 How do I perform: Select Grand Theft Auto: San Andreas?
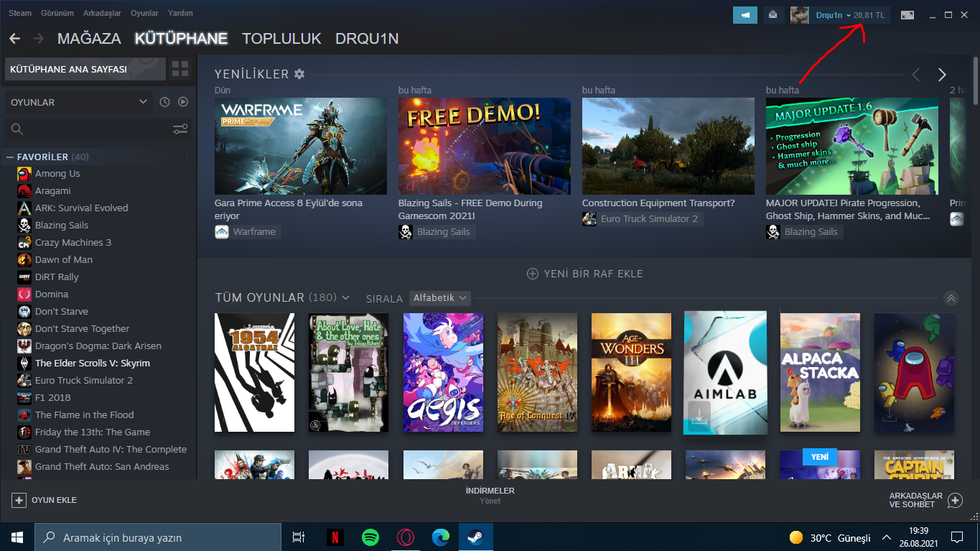pos(102,467)
